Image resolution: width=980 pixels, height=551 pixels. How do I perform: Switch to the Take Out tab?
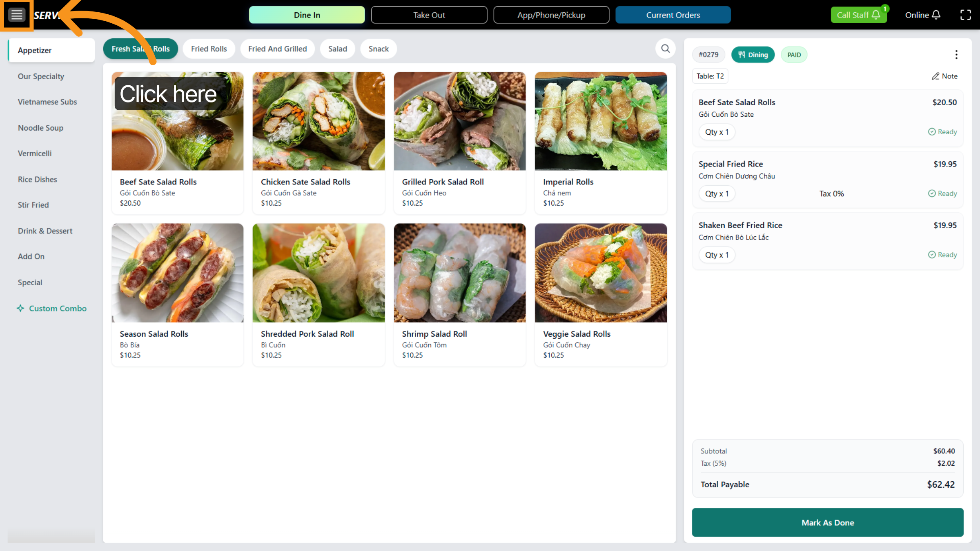429,15
